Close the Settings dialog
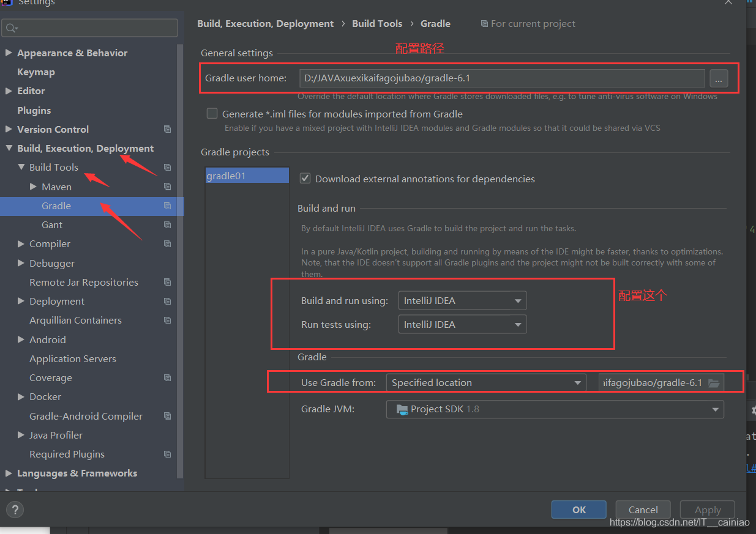 coord(728,2)
